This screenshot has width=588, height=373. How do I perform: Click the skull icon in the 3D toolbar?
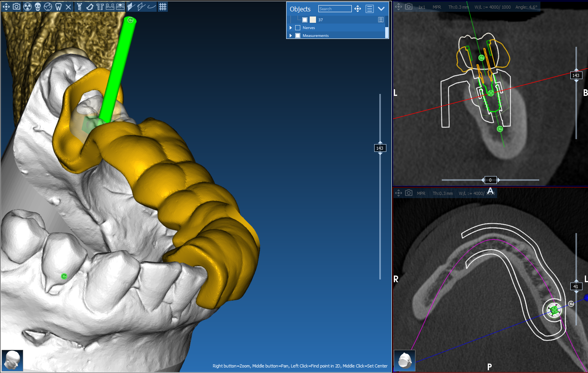pyautogui.click(x=38, y=7)
